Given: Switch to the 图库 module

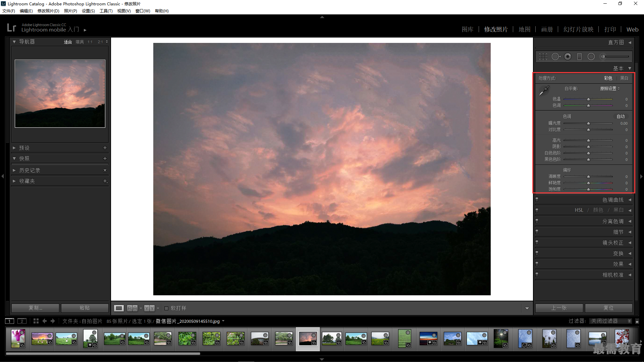Looking at the screenshot, I should (x=468, y=29).
